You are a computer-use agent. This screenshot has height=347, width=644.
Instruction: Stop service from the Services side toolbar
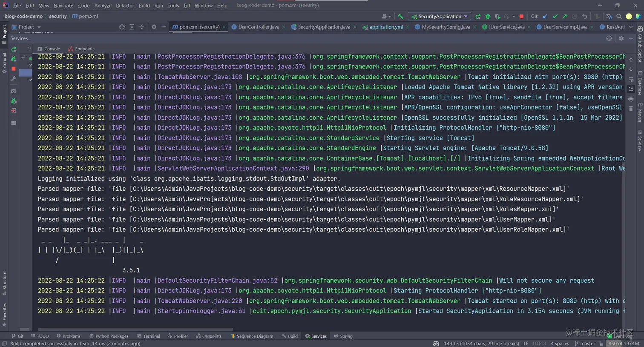[14, 68]
